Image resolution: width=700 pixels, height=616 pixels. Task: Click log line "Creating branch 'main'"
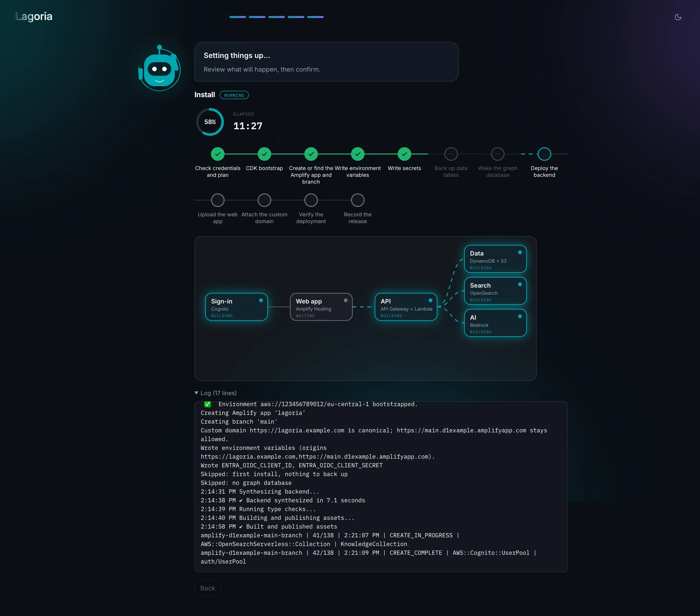pos(239,422)
